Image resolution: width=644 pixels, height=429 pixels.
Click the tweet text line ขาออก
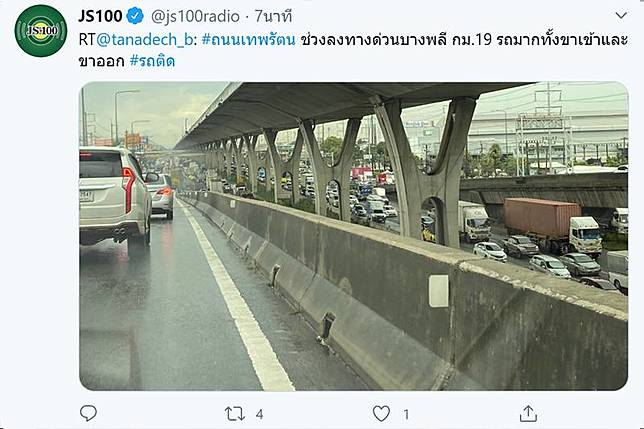[101, 61]
